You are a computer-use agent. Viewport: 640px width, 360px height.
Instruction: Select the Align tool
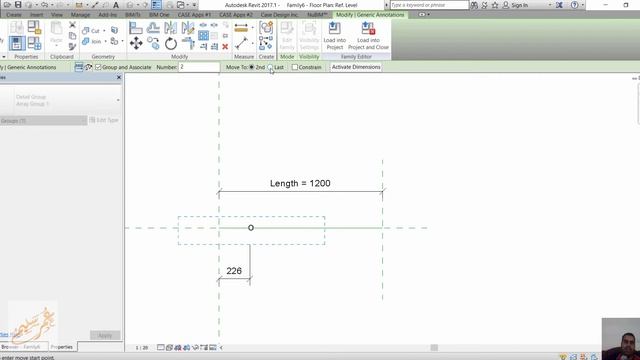[136, 28]
